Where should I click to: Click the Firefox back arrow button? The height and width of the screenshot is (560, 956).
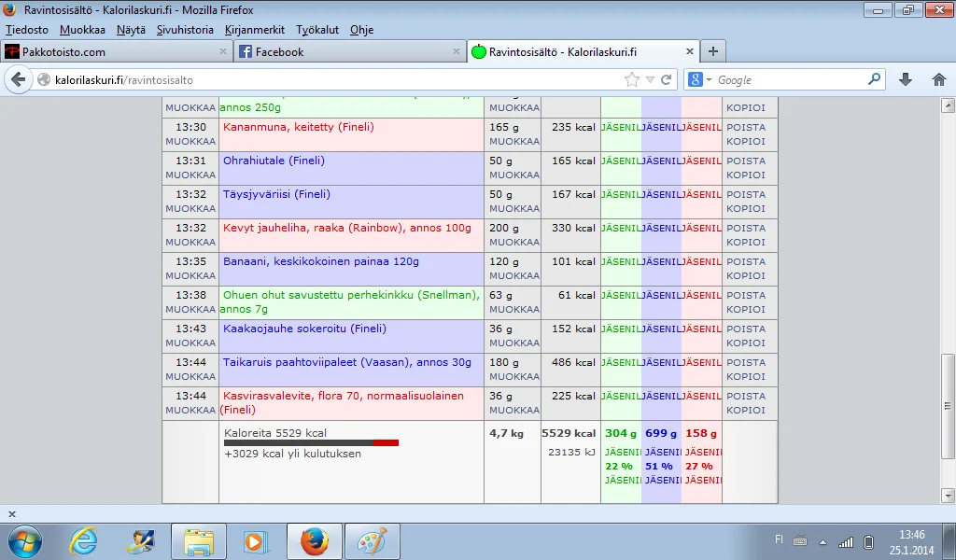tap(19, 80)
